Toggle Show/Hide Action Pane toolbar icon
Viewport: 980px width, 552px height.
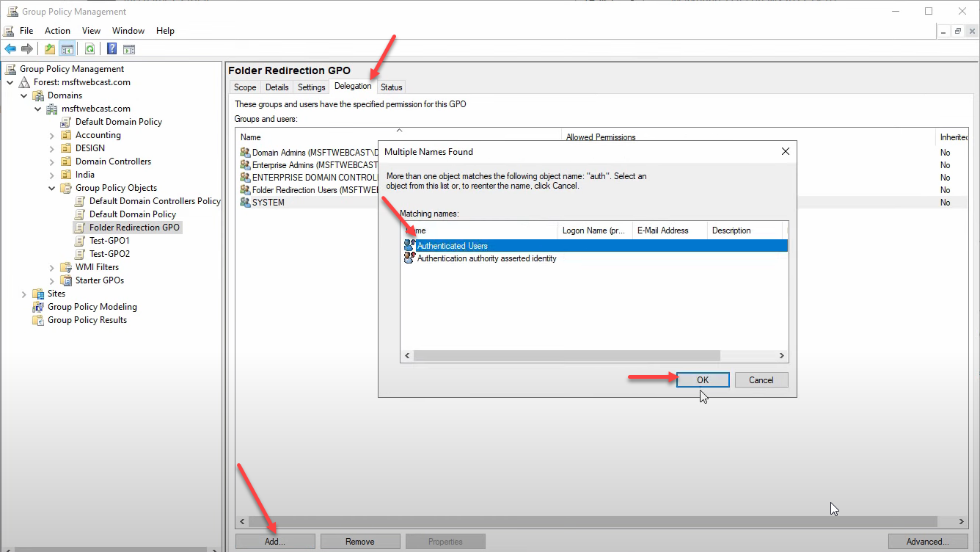pyautogui.click(x=129, y=49)
